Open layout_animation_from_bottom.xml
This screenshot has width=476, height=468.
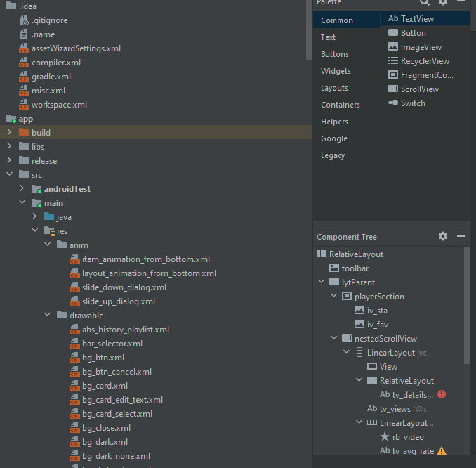click(x=143, y=273)
